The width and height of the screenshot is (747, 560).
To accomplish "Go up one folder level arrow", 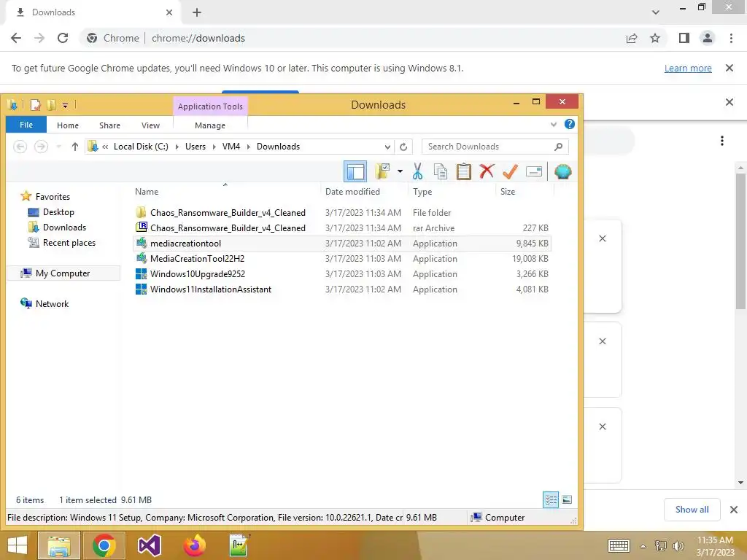I will (75, 147).
